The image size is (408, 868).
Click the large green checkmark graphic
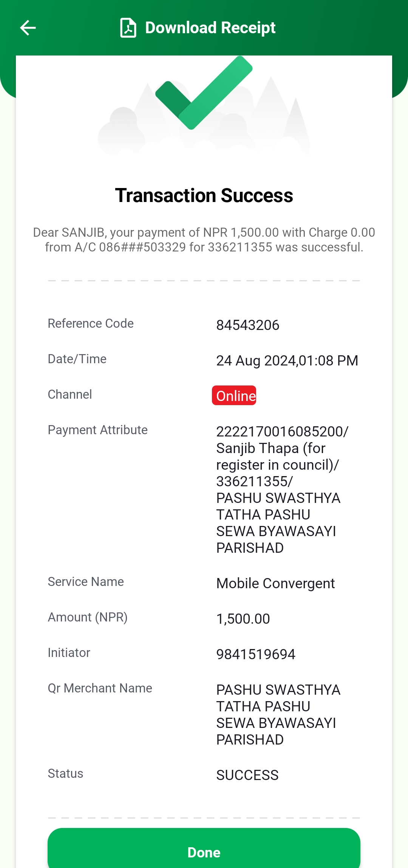point(204,93)
